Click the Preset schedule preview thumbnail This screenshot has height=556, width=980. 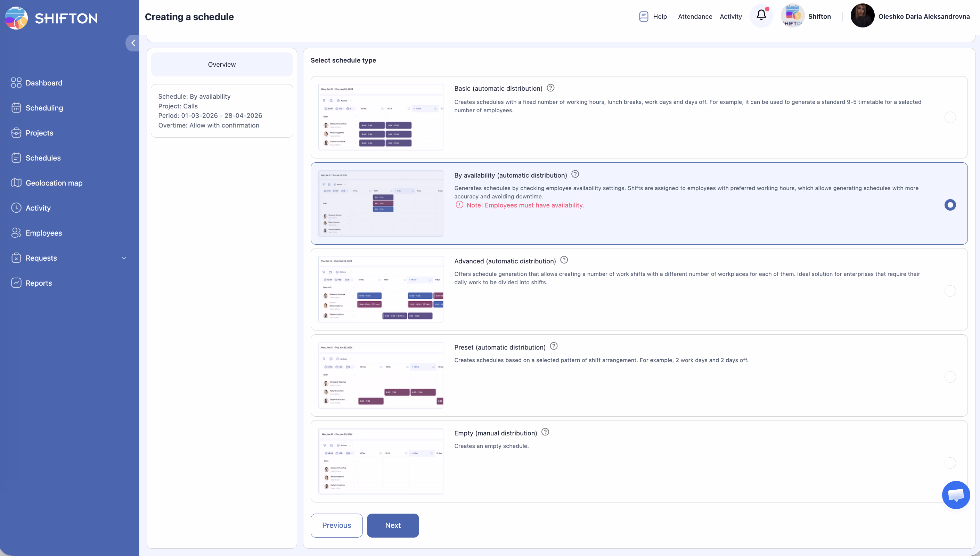pyautogui.click(x=381, y=375)
